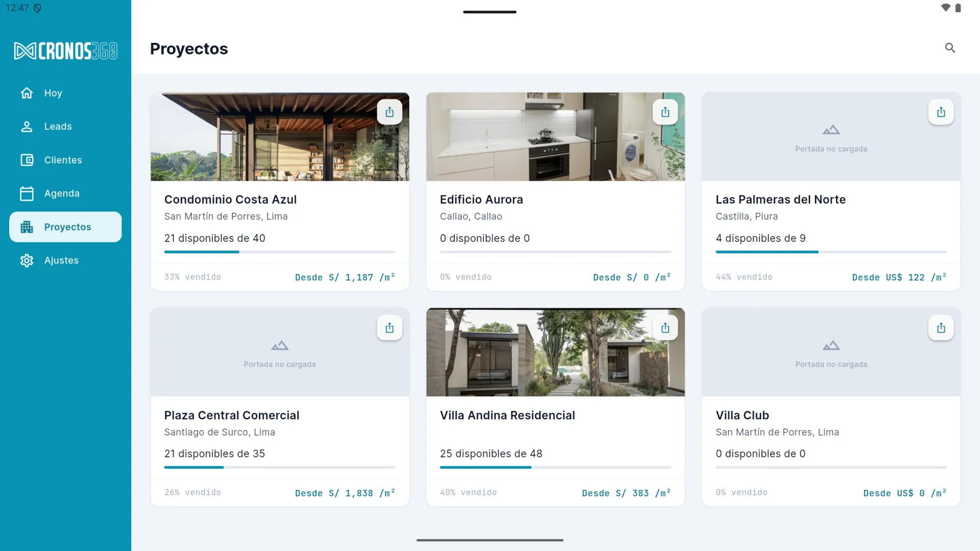
Task: Go to Clientes section label
Action: (63, 160)
